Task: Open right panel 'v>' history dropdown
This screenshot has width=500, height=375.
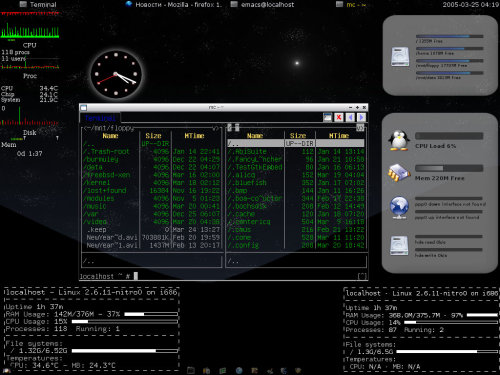Action: pyautogui.click(x=360, y=128)
